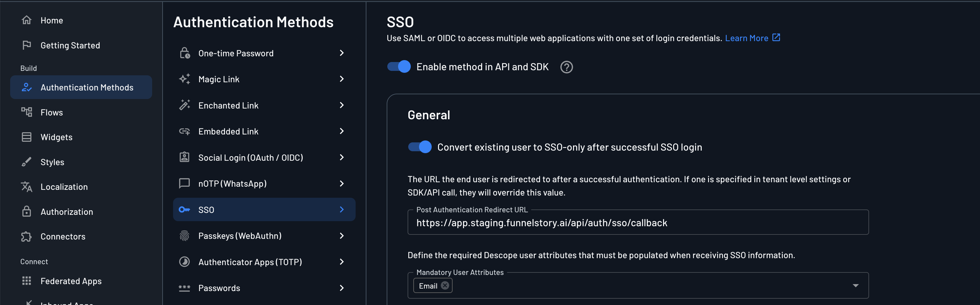Select the Home icon in sidebar

pyautogui.click(x=27, y=20)
